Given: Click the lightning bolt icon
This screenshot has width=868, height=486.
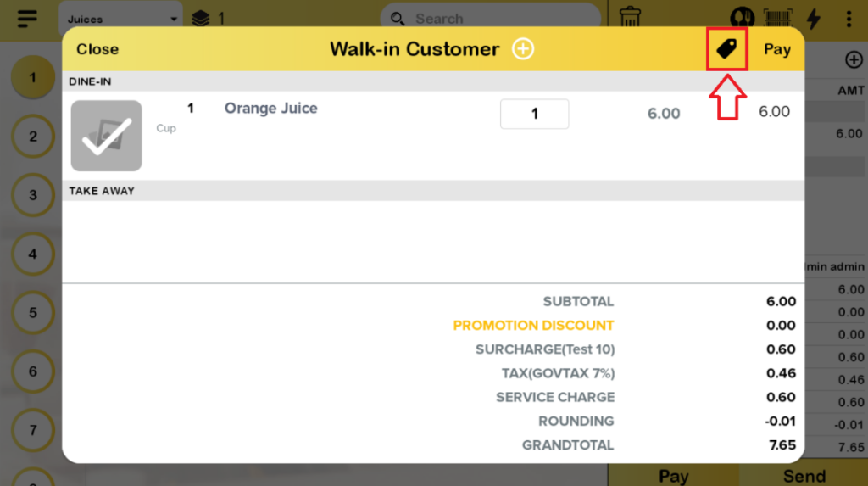Looking at the screenshot, I should coord(813,18).
